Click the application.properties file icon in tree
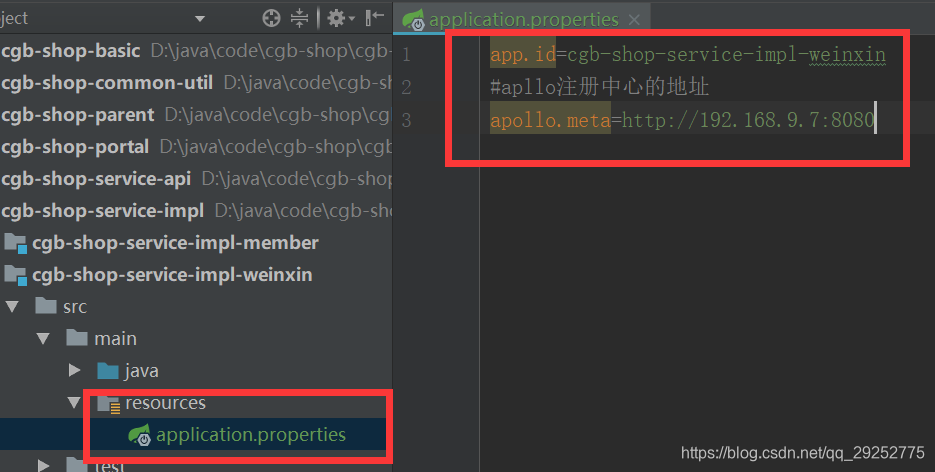 (140, 435)
